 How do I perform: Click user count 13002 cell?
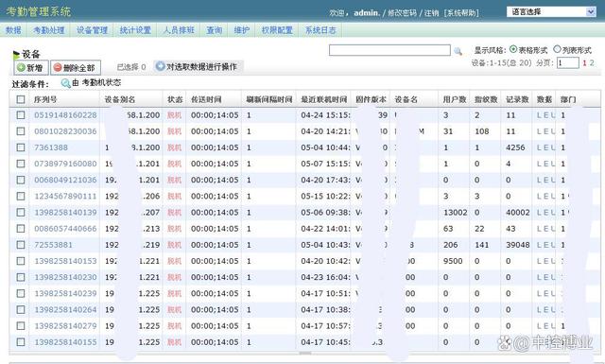(456, 213)
